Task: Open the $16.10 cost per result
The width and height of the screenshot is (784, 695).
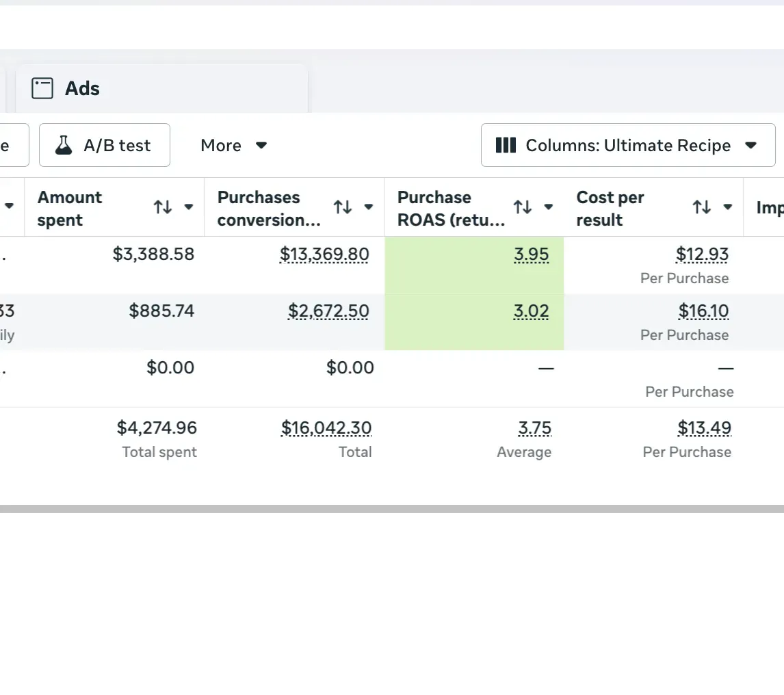Action: coord(703,311)
